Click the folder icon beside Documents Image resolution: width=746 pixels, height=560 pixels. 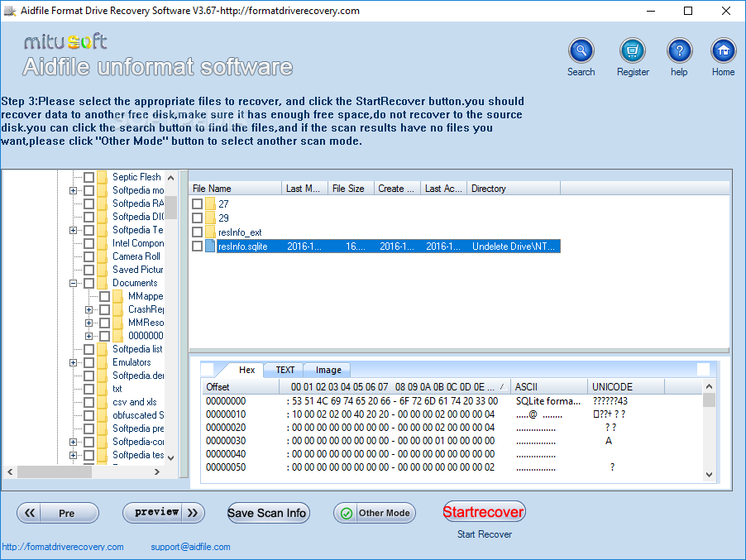click(x=103, y=283)
